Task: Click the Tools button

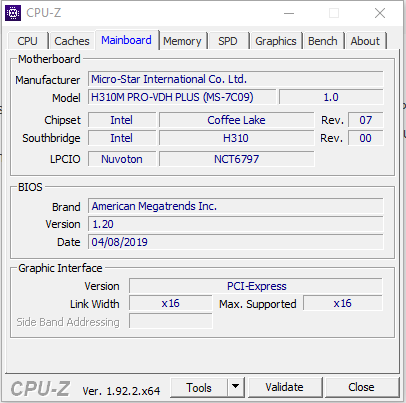Action: click(x=199, y=387)
